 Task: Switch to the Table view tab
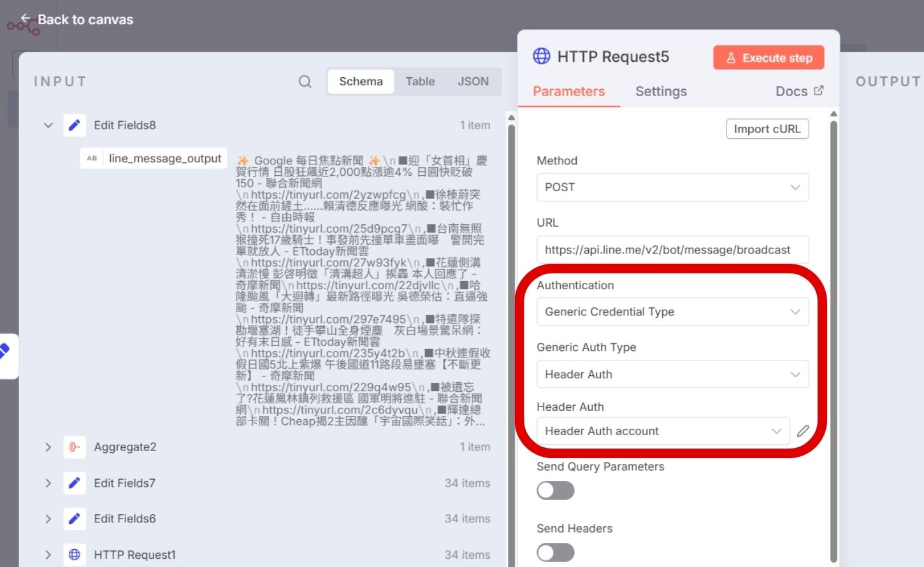pos(420,82)
